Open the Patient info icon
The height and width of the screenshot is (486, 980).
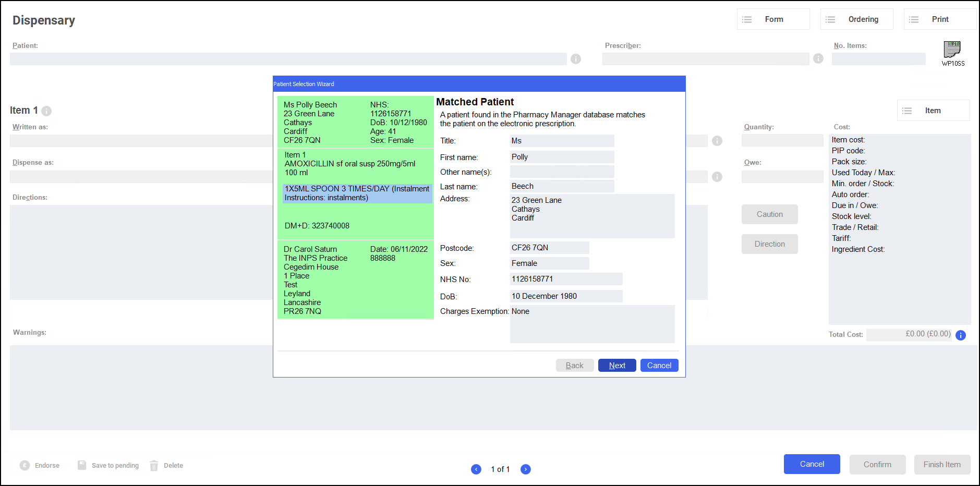576,59
